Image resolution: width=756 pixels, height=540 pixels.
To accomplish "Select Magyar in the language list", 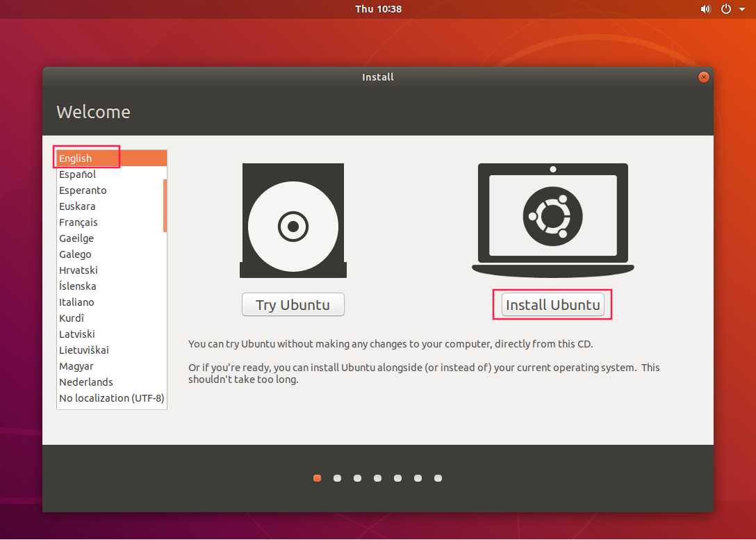I will tap(110, 366).
